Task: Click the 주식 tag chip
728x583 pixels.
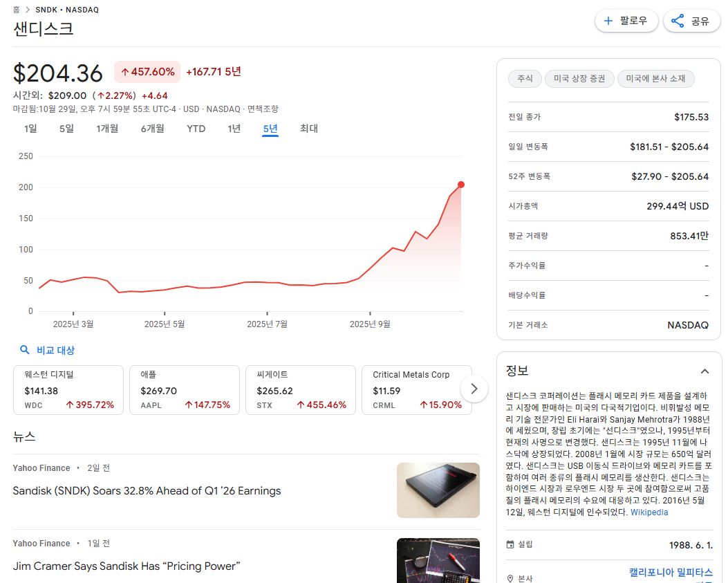Action: tap(525, 79)
